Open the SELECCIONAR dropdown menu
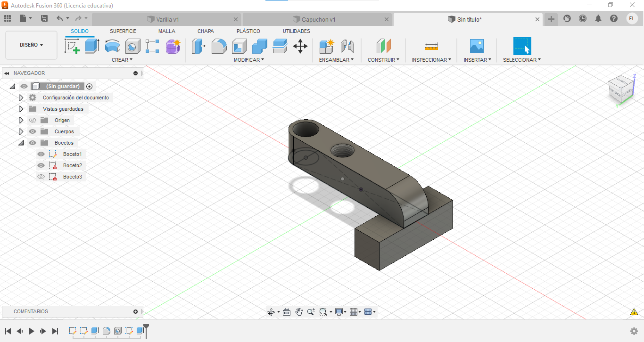Image resolution: width=644 pixels, height=342 pixels. [x=522, y=60]
